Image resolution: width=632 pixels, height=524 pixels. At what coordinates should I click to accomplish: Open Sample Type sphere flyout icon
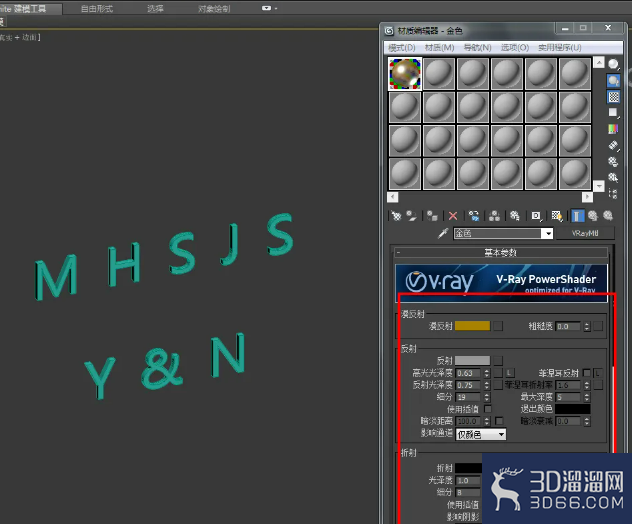pos(613,64)
